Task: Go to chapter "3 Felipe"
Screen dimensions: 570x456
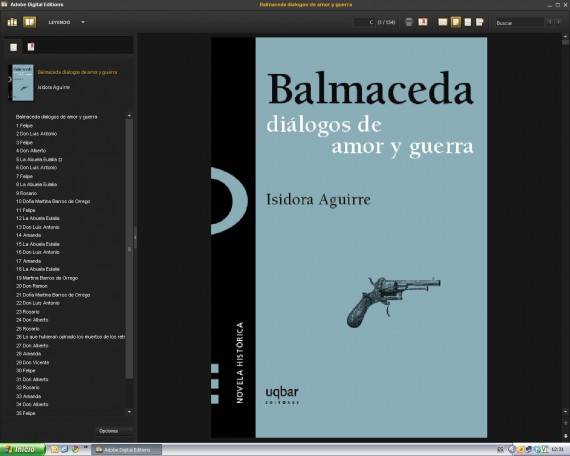Action: point(24,143)
